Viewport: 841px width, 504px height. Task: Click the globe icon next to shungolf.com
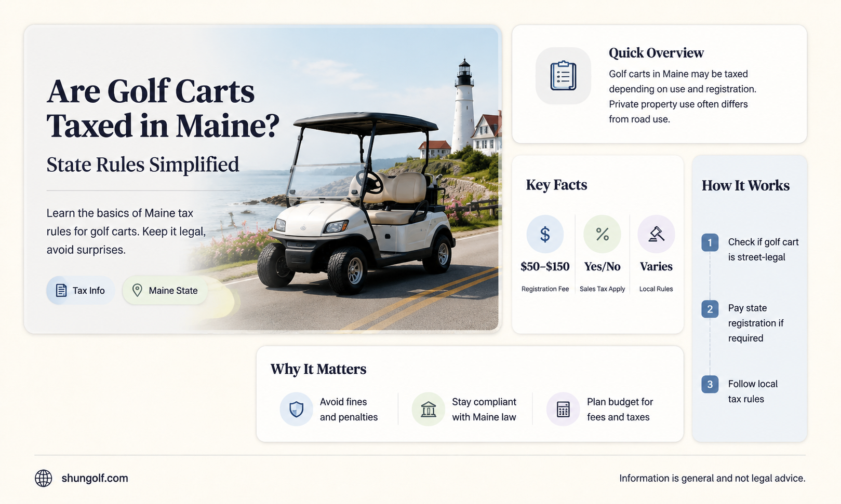coord(44,478)
